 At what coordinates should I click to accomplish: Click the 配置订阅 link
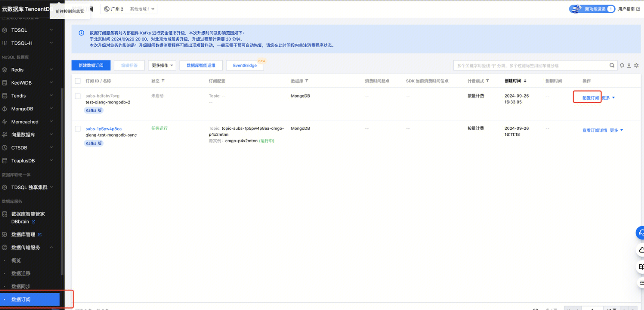590,98
